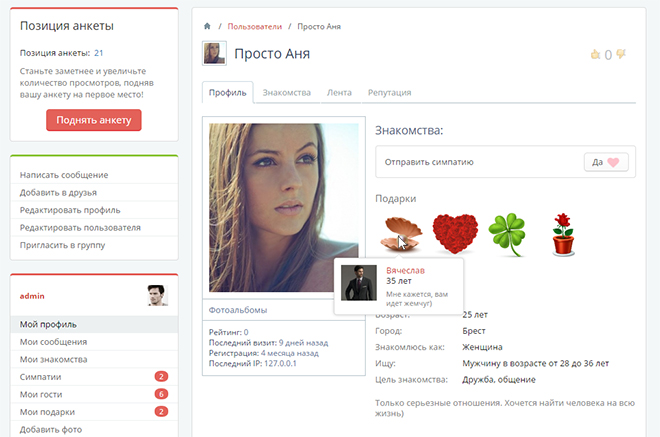The width and height of the screenshot is (660, 437).
Task: Click the Симпатии badge showing 2
Action: tap(161, 376)
